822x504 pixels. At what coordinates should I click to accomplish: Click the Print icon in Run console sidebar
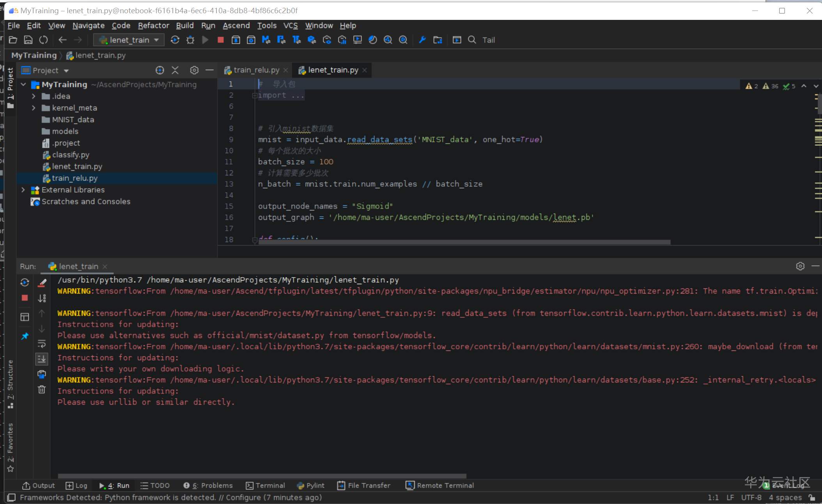click(42, 374)
